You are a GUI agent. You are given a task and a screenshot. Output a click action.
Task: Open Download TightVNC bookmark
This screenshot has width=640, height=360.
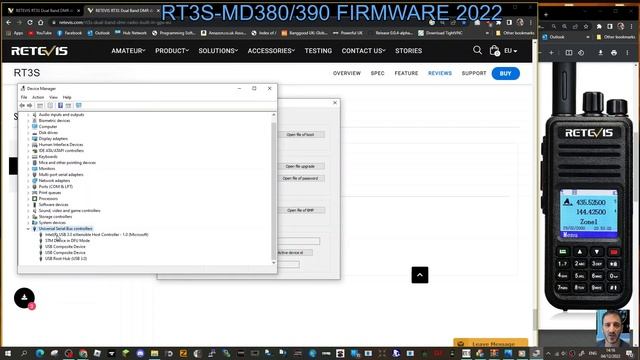point(441,33)
